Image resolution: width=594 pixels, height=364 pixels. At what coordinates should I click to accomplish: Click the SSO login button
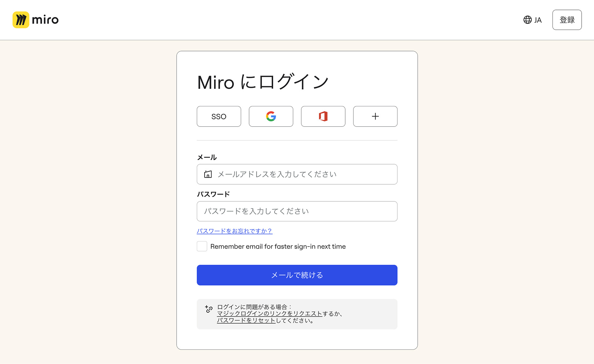coord(219,116)
